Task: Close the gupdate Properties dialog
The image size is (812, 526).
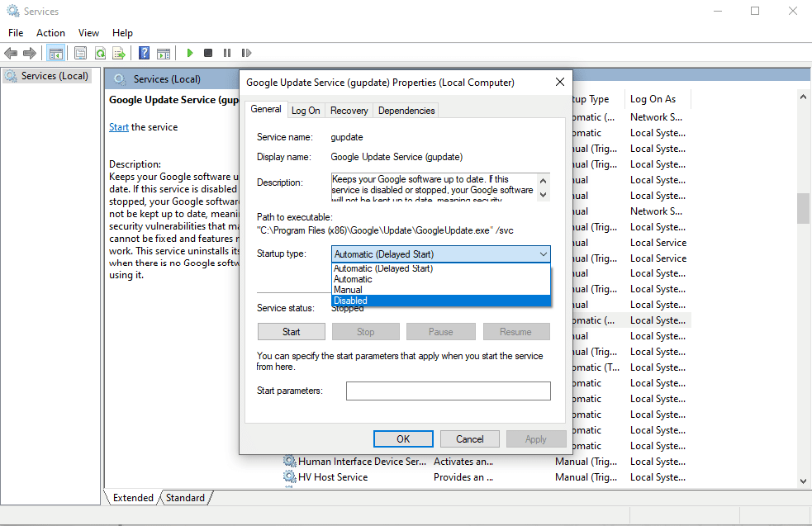Action: click(x=560, y=83)
